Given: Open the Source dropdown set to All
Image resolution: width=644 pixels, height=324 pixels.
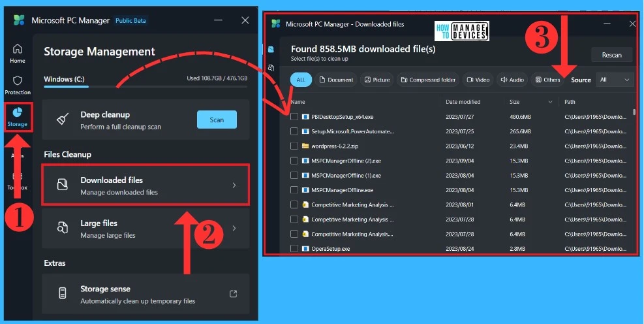Looking at the screenshot, I should tap(615, 80).
